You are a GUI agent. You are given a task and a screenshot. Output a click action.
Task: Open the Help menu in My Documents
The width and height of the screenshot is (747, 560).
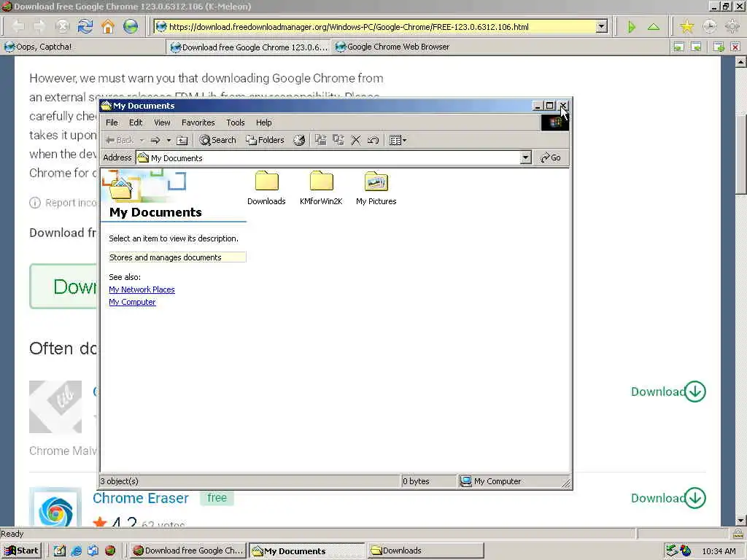click(263, 122)
